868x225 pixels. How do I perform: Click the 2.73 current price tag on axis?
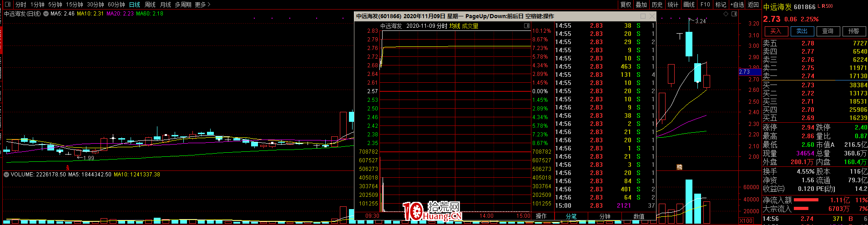coord(749,72)
